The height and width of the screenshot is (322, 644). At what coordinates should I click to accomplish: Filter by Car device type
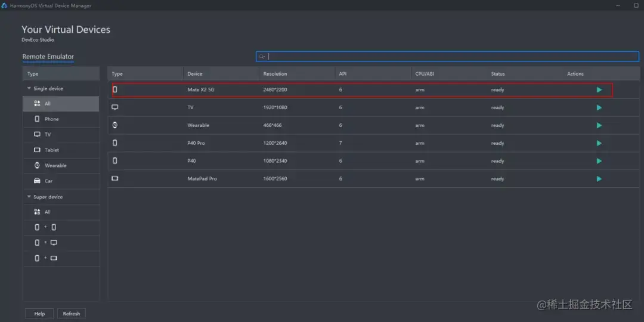pyautogui.click(x=61, y=181)
